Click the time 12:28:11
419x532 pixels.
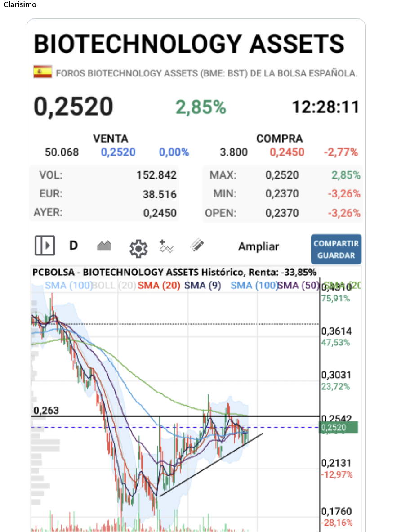point(325,107)
